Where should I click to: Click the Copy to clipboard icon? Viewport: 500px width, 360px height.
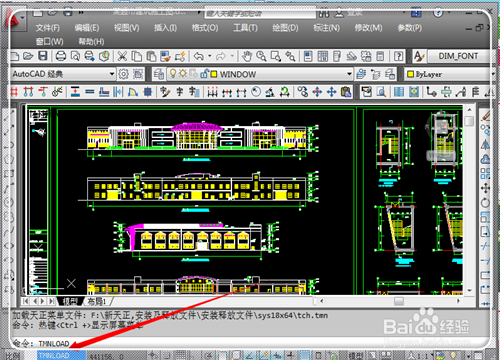[x=136, y=56]
